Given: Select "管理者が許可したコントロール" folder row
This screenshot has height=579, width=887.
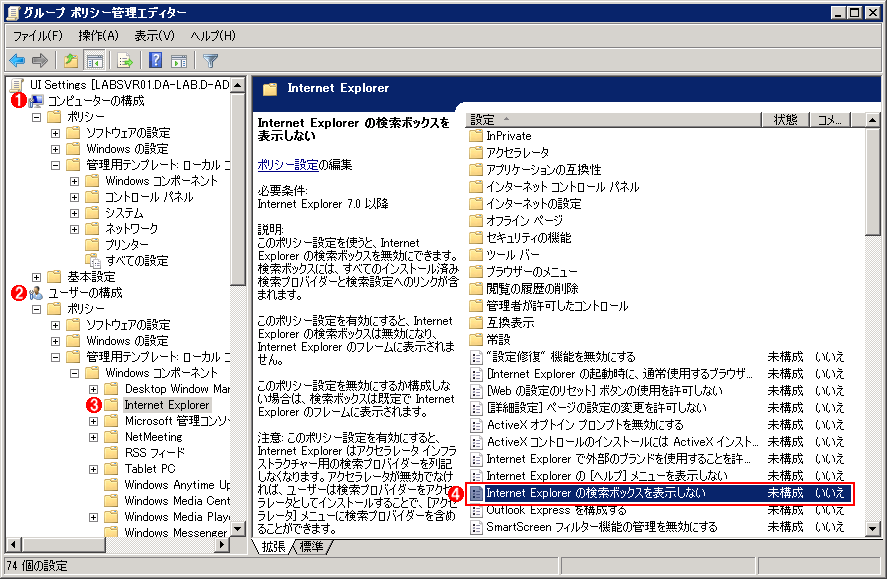Looking at the screenshot, I should click(660, 306).
